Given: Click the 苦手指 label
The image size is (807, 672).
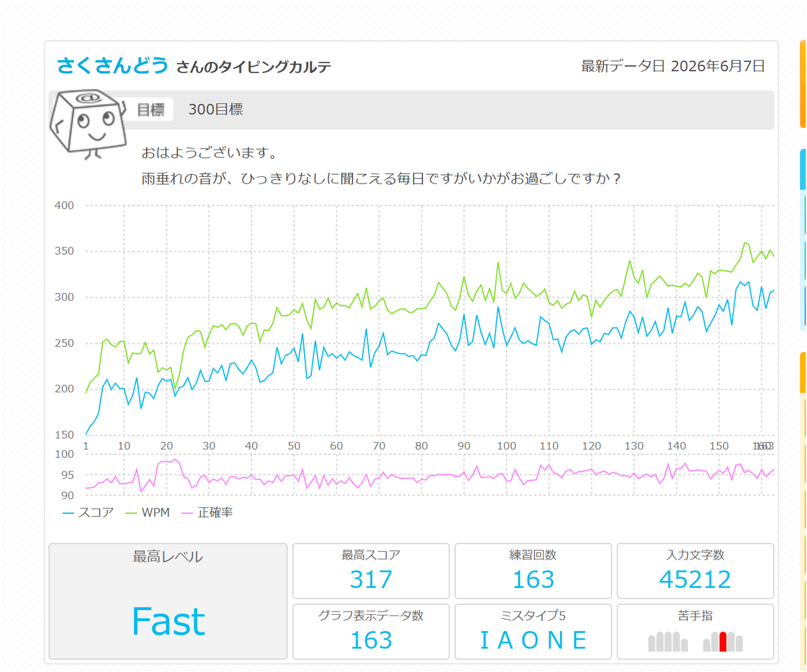Looking at the screenshot, I should click(x=695, y=615).
